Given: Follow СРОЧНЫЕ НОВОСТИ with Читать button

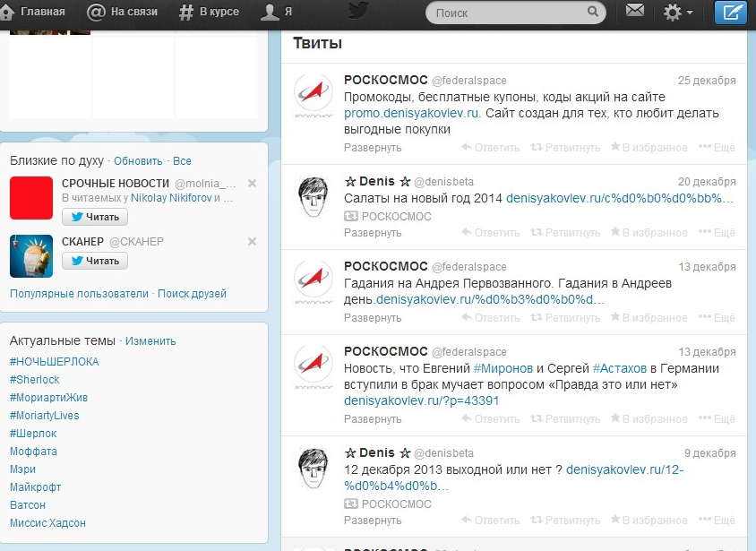Looking at the screenshot, I should 95,217.
